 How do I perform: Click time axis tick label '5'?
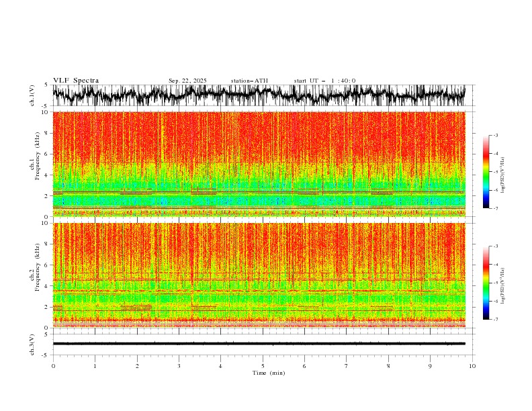pos(263,366)
